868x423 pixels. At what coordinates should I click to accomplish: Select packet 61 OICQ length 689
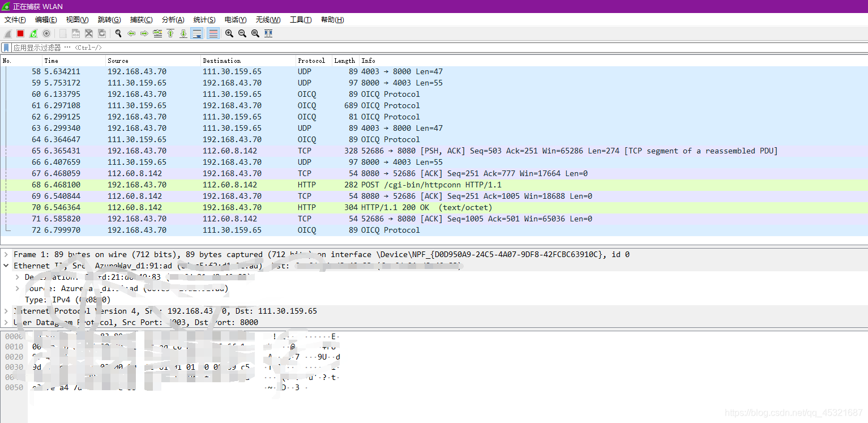434,106
